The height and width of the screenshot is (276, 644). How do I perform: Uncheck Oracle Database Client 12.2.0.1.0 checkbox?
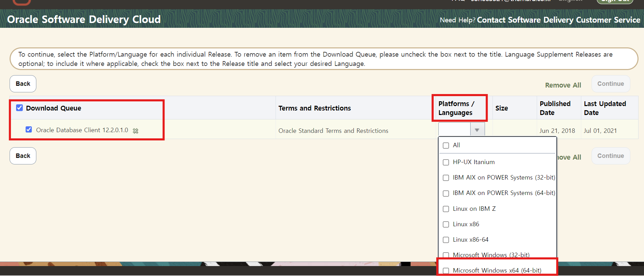[x=29, y=129]
